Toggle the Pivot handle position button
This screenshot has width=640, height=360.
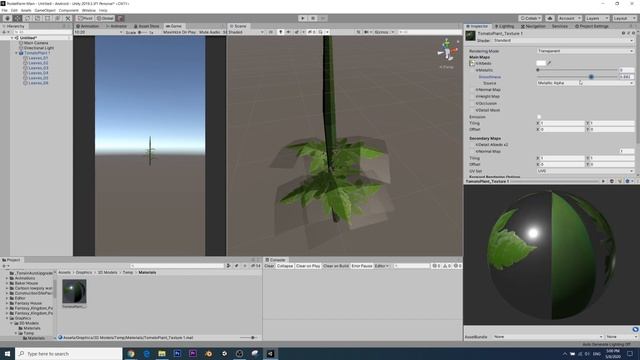click(x=85, y=18)
